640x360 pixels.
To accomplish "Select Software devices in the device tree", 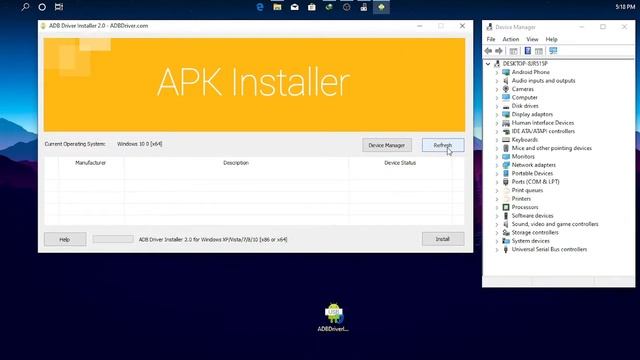I will click(x=532, y=216).
